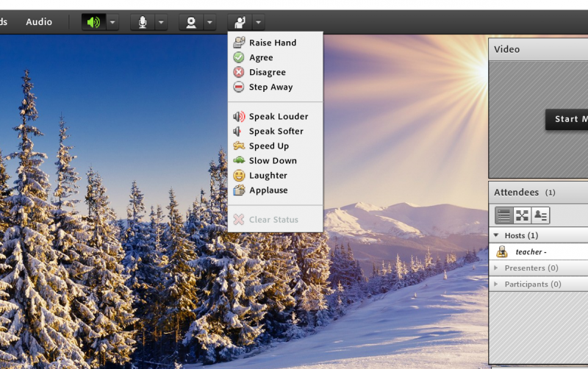Choose the Speed Up status
The image size is (588, 369).
tap(268, 146)
